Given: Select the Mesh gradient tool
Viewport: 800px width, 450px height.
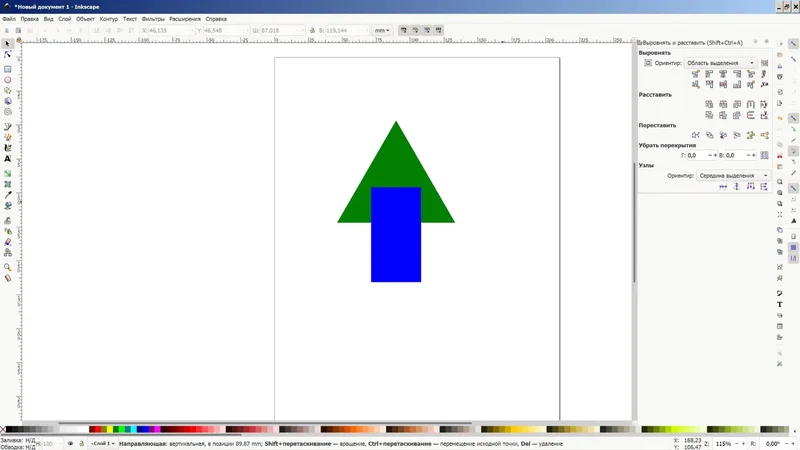Looking at the screenshot, I should pyautogui.click(x=8, y=184).
